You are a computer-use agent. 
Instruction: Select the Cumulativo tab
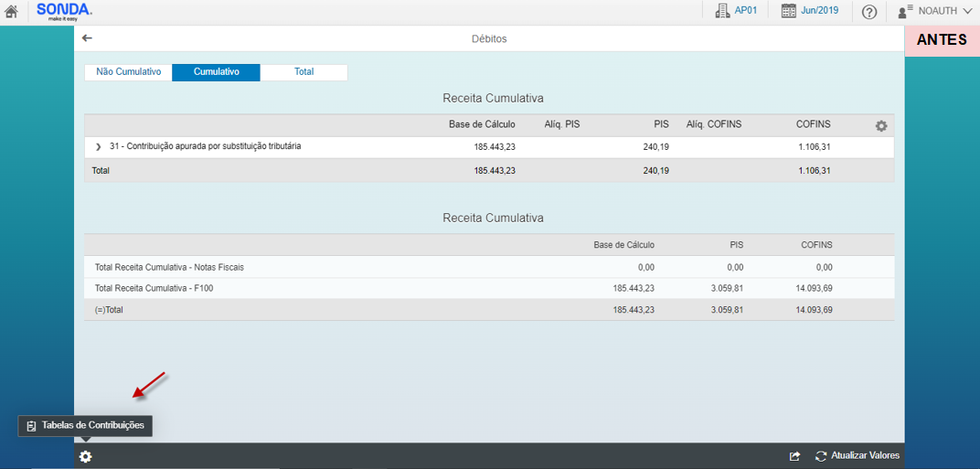coord(216,71)
